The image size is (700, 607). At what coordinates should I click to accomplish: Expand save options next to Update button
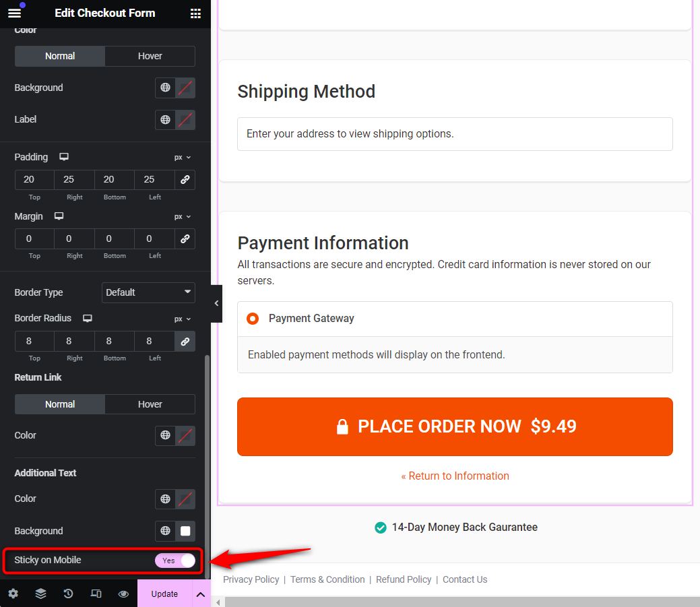200,594
